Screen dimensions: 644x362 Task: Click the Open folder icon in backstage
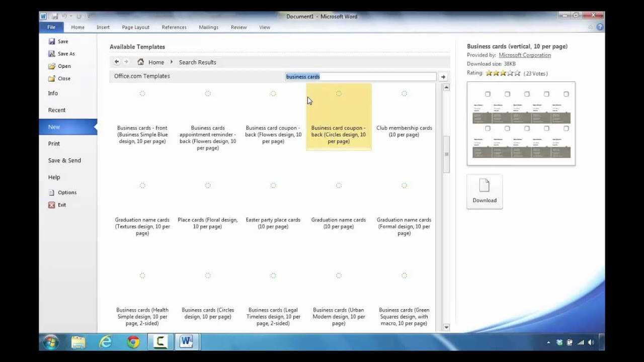pos(51,66)
